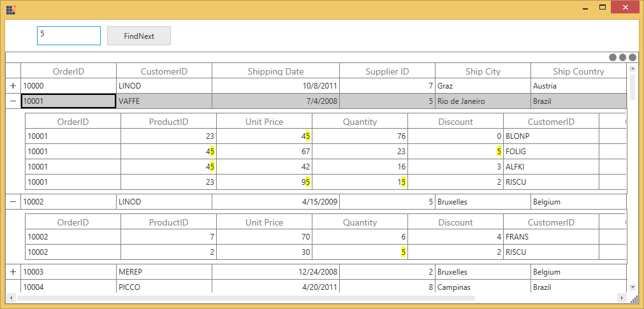Click the ALFKI customer cell
Viewport: 644px width, 309px height.
pos(551,167)
